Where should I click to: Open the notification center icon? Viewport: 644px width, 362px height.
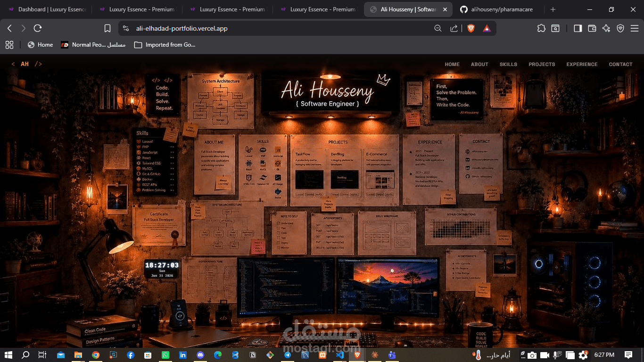[x=628, y=355]
